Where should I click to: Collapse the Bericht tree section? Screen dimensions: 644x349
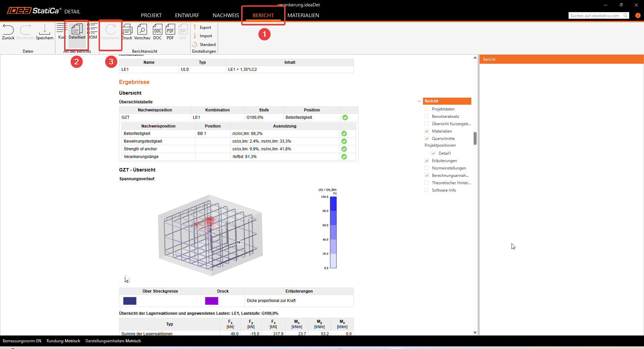(419, 101)
